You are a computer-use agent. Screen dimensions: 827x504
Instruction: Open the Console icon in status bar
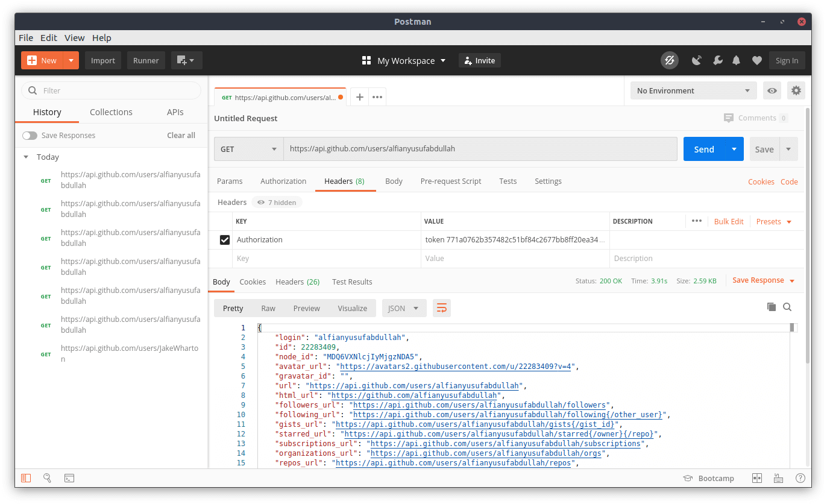tap(69, 478)
